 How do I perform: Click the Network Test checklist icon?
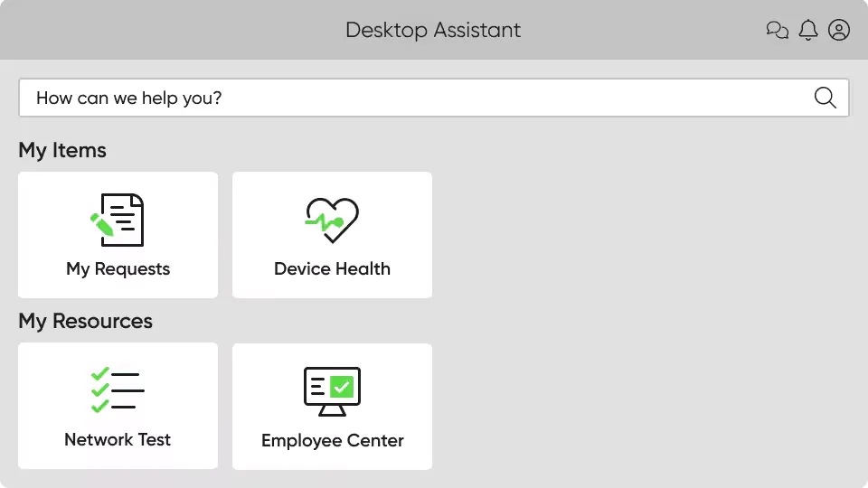[118, 390]
